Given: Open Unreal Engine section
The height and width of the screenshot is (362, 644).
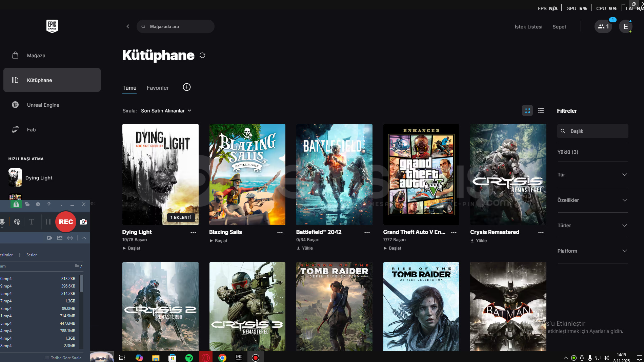Looking at the screenshot, I should [52, 105].
